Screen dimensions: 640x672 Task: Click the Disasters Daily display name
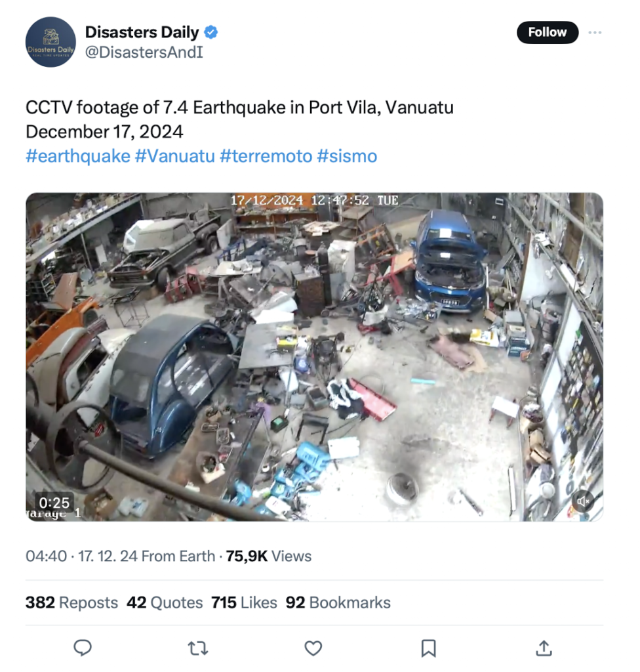pyautogui.click(x=142, y=32)
